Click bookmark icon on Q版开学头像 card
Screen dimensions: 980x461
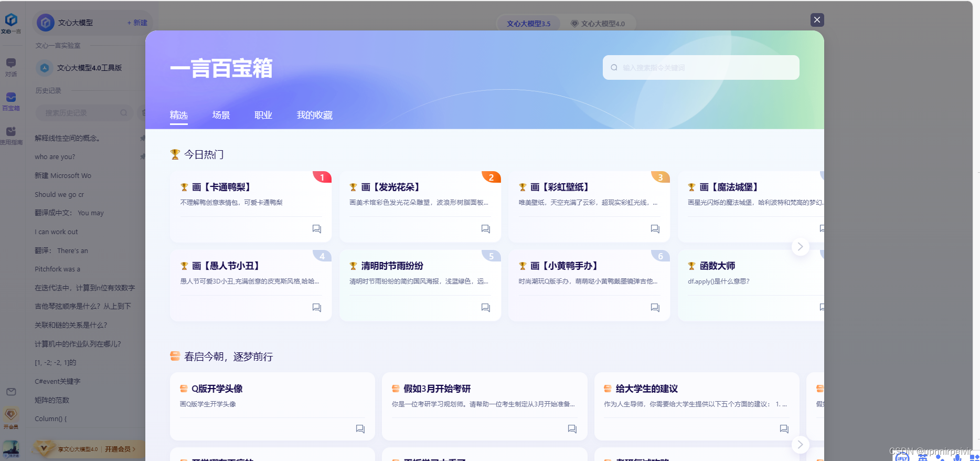[360, 429]
